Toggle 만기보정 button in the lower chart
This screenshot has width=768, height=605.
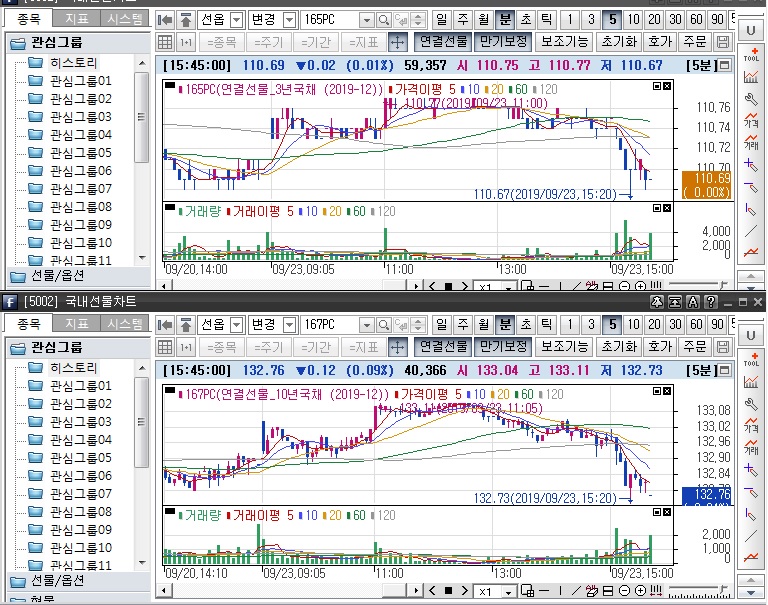[x=502, y=347]
